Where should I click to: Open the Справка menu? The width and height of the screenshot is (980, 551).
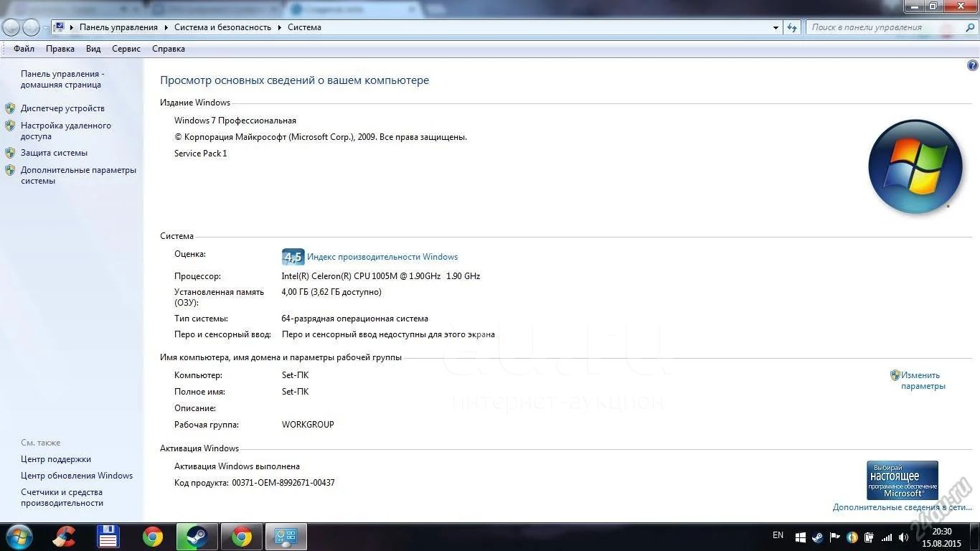[x=169, y=49]
